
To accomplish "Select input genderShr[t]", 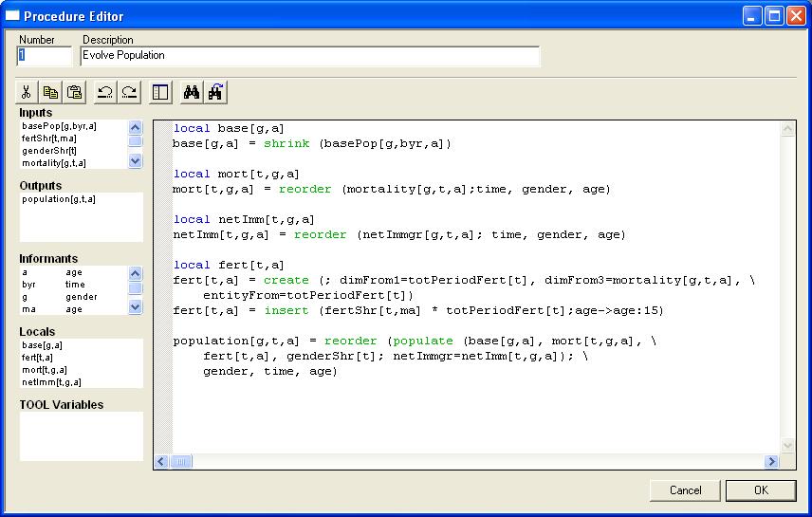I will (49, 151).
